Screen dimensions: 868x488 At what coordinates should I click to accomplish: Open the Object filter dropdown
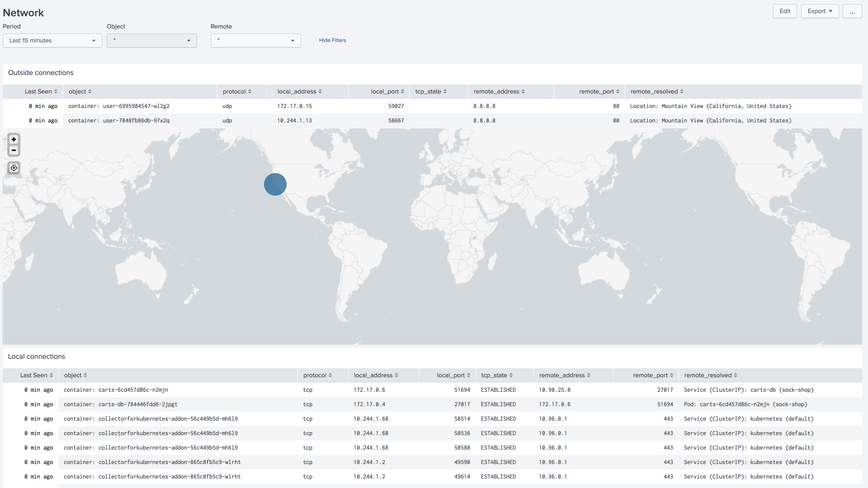[x=152, y=40]
